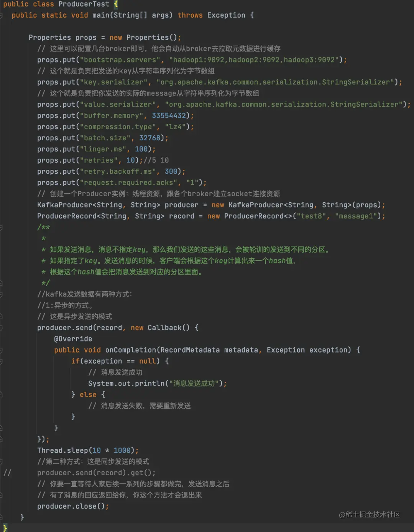Click the number 300
The image size is (414, 532).
(x=171, y=171)
